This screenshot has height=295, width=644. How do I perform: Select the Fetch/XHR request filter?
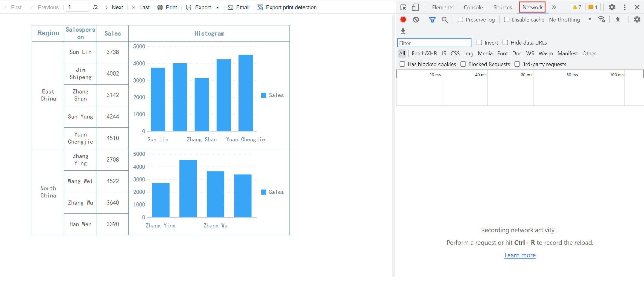(x=424, y=53)
